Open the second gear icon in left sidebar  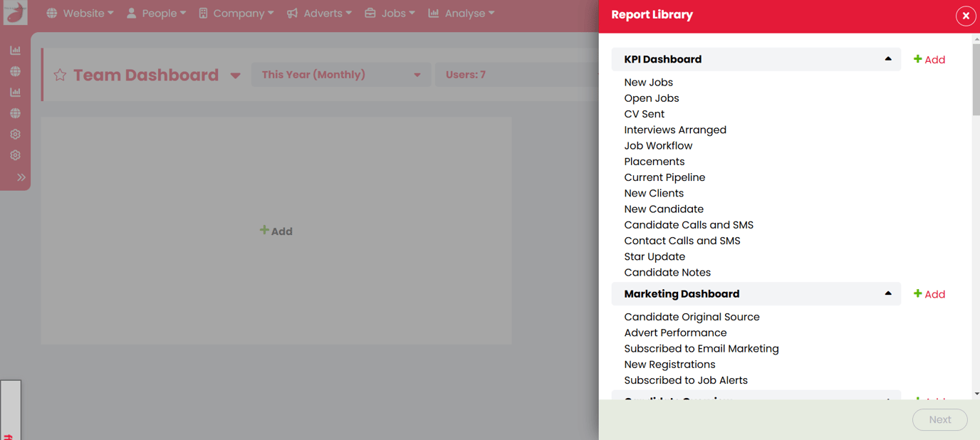click(x=15, y=155)
